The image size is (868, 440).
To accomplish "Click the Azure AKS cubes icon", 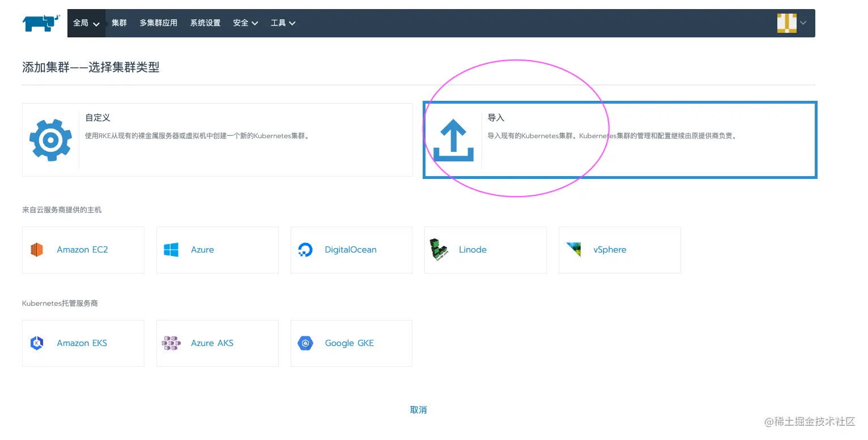I will 171,343.
